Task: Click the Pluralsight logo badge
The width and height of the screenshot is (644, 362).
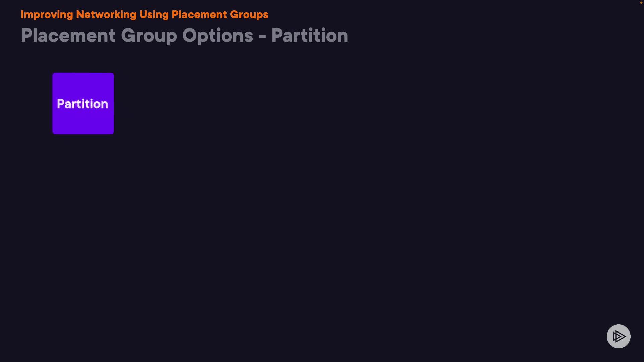Action: (x=619, y=336)
